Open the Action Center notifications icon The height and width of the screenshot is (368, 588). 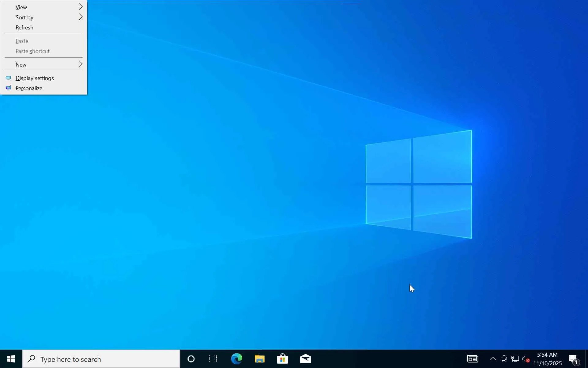point(573,359)
